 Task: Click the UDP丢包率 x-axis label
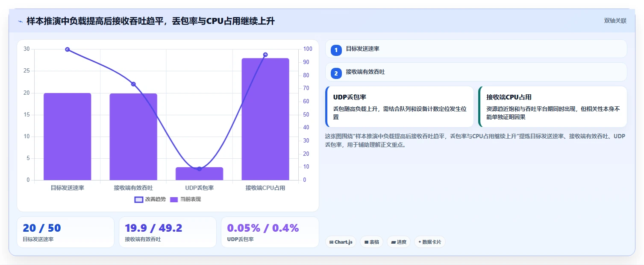tap(199, 188)
